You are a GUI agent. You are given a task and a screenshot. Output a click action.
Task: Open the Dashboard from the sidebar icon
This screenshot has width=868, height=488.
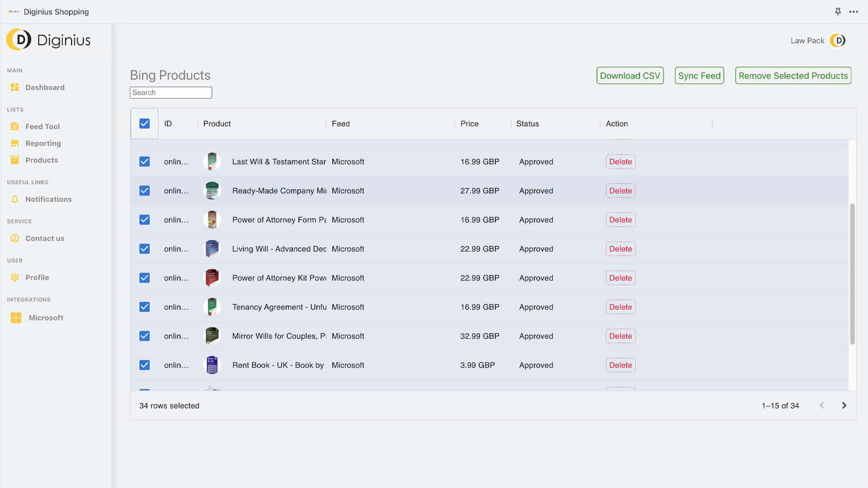click(15, 87)
